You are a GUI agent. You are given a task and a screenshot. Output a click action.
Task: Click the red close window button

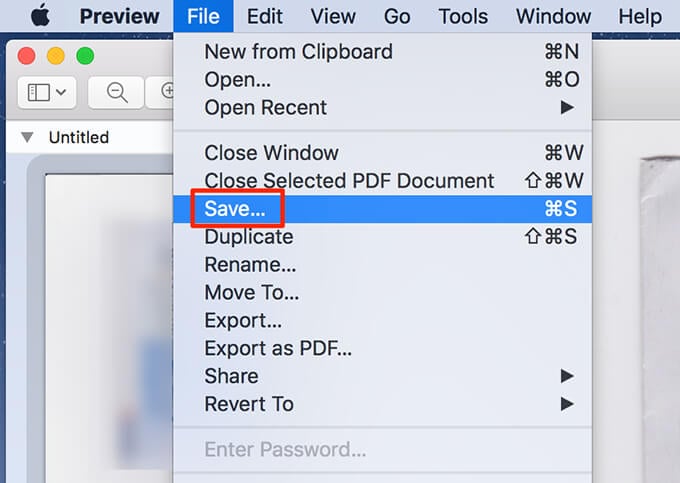point(26,56)
